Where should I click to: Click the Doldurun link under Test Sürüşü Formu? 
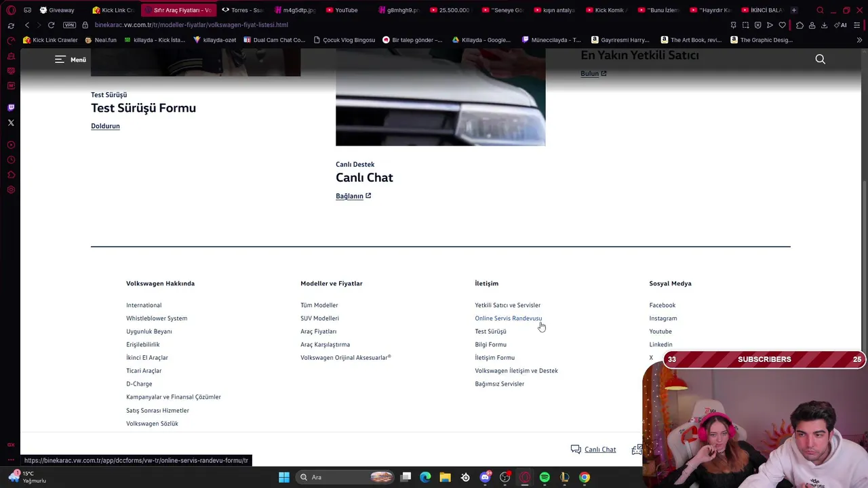point(105,126)
